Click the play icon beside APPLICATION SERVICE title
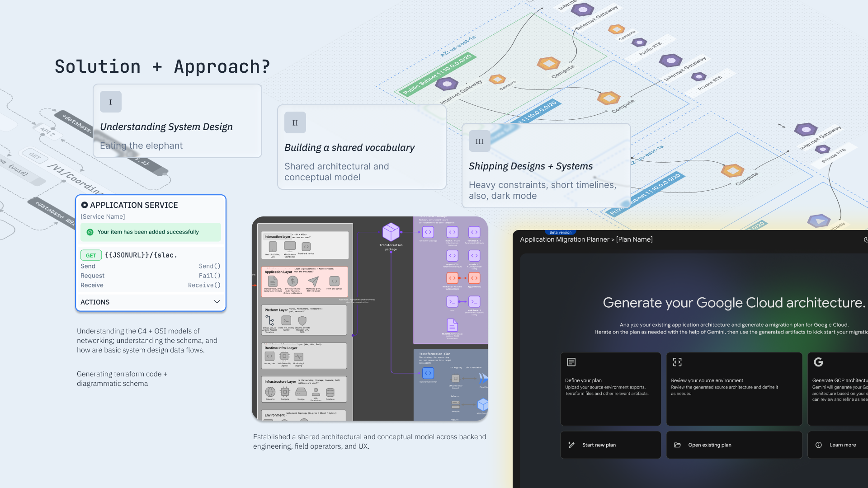The width and height of the screenshot is (868, 488). pyautogui.click(x=85, y=205)
